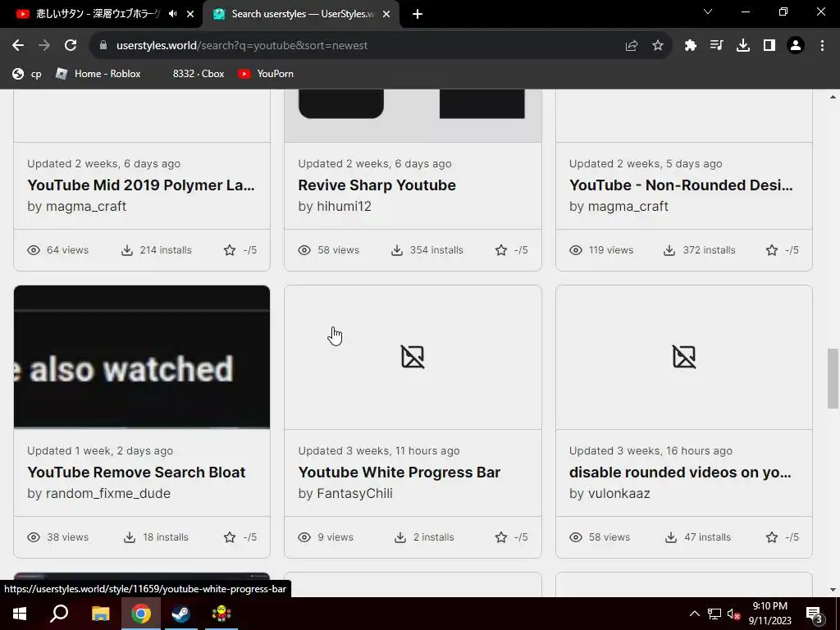This screenshot has height=630, width=840.
Task: Open Steam from the taskbar
Action: click(181, 614)
